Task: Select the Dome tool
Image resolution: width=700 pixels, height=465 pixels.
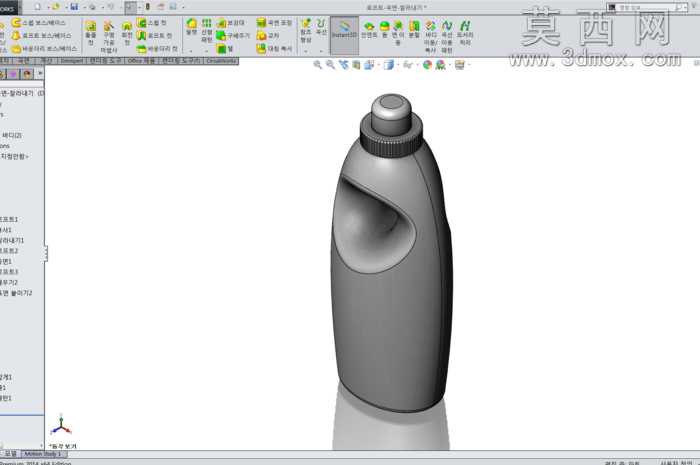Action: pyautogui.click(x=384, y=29)
